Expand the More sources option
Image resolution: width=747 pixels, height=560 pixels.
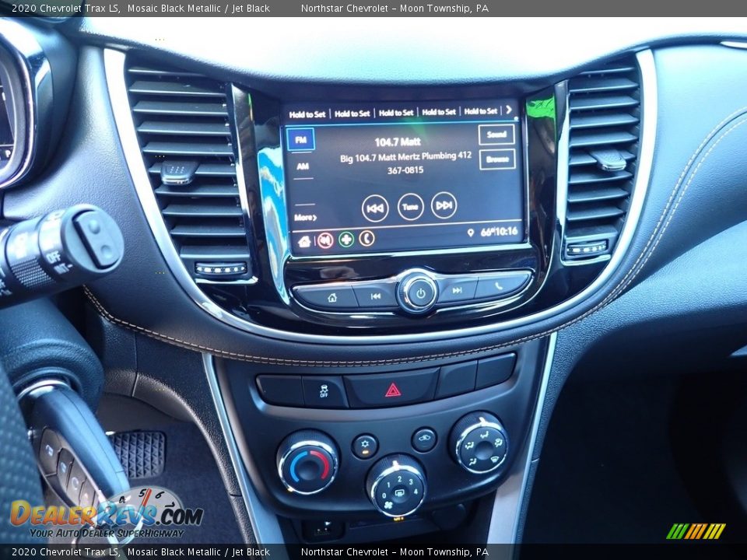click(x=305, y=218)
